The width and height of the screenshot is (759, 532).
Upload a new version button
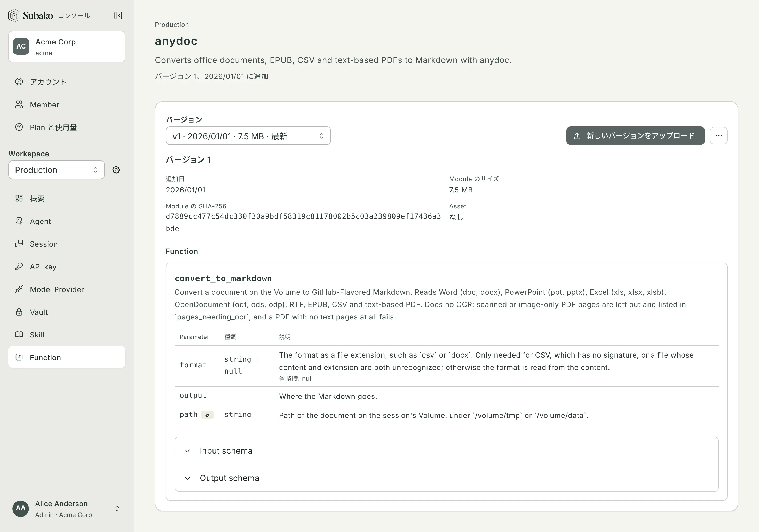[x=635, y=136]
